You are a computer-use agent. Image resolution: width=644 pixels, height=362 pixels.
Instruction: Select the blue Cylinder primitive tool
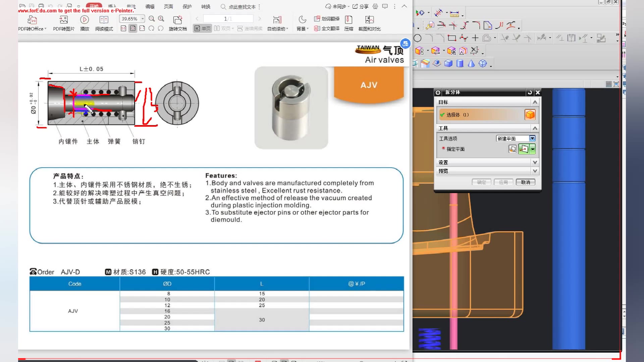[460, 63]
